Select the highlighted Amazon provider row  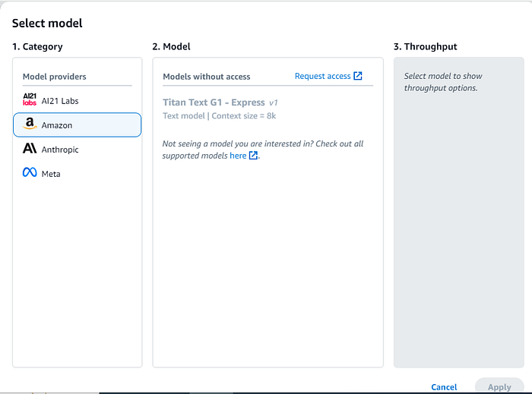[x=77, y=125]
